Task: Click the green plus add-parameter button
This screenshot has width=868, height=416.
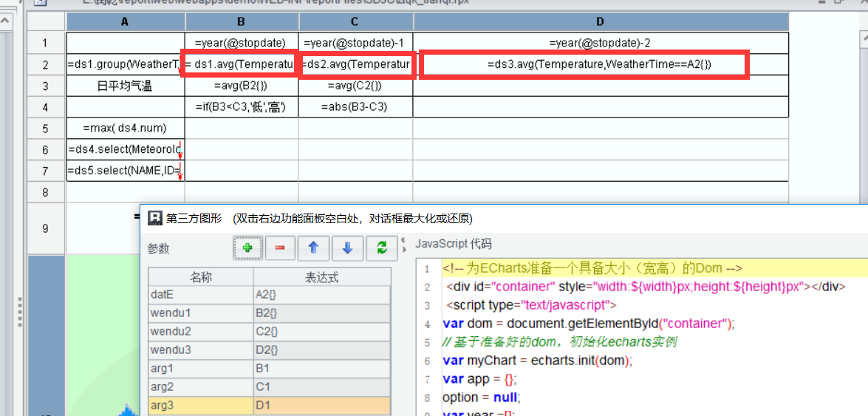Action: click(x=248, y=249)
